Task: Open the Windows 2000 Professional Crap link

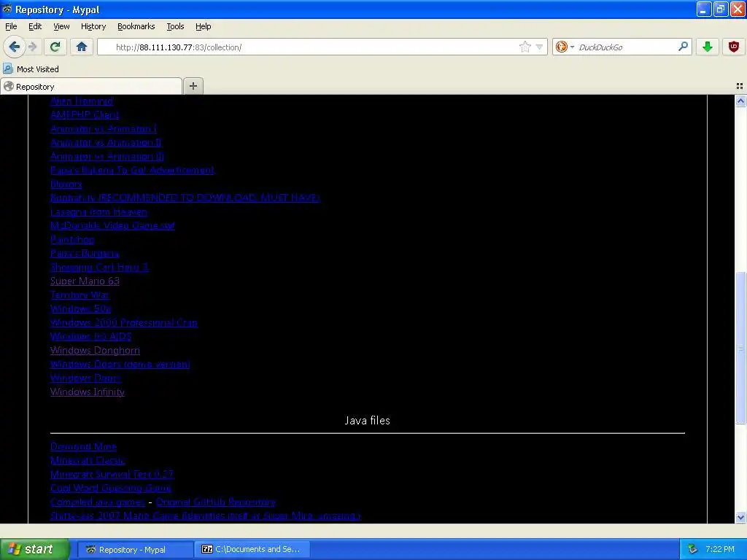Action: point(124,322)
